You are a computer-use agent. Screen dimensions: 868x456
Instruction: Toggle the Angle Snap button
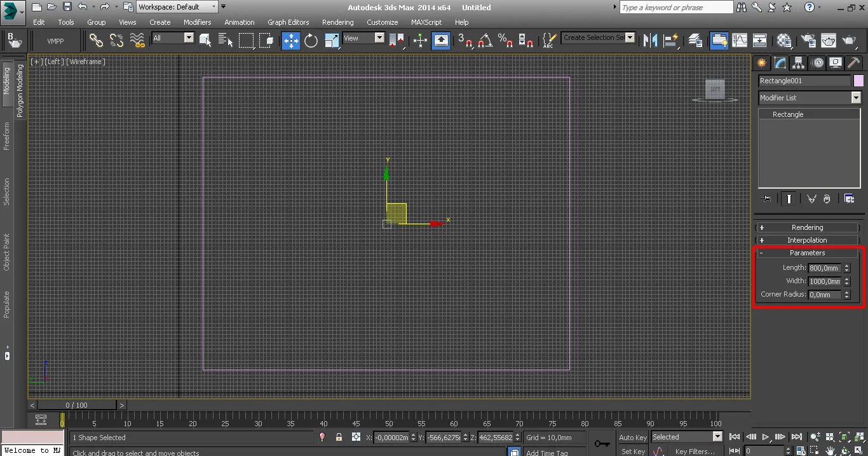pyautogui.click(x=485, y=41)
